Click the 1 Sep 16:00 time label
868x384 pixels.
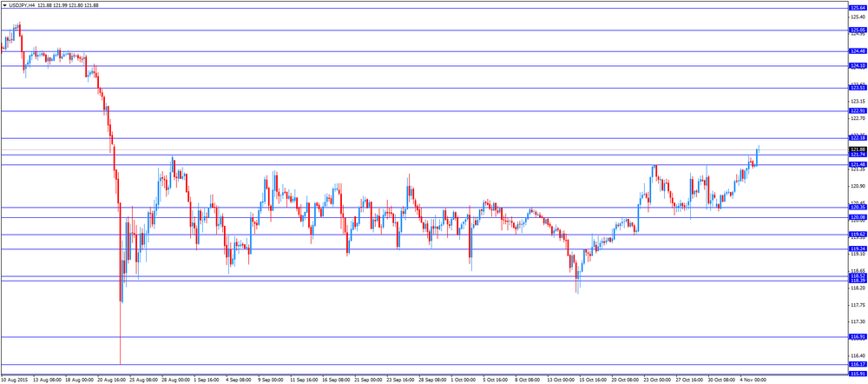pos(208,381)
